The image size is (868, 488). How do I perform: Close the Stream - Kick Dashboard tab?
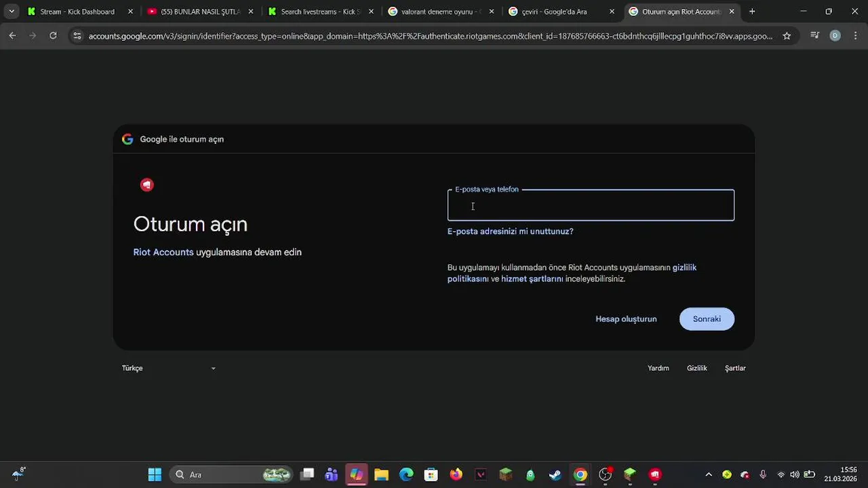point(130,12)
